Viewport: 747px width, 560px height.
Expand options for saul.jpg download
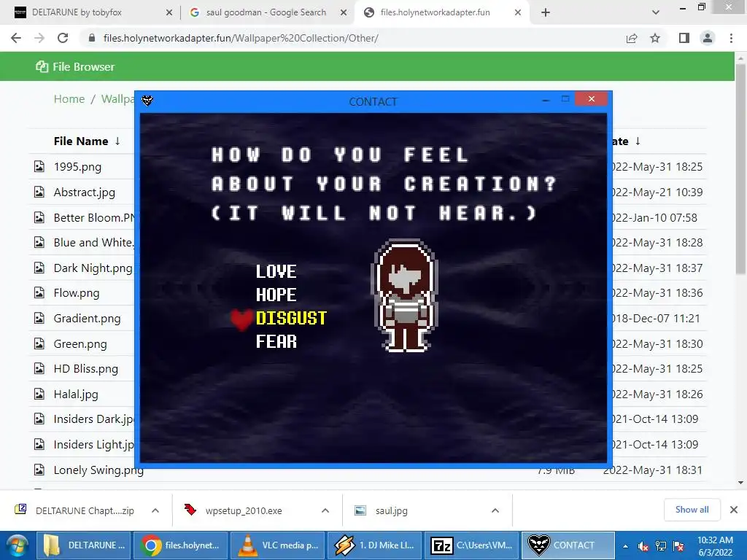pos(495,510)
